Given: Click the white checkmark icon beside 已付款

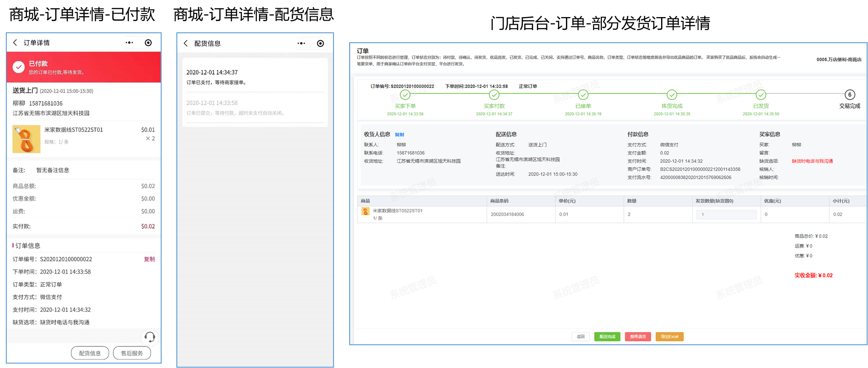Looking at the screenshot, I should (x=18, y=67).
